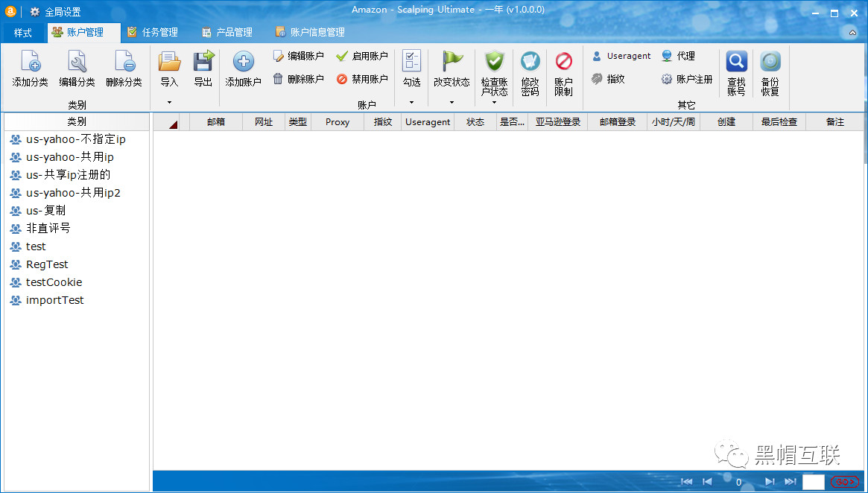This screenshot has height=493, width=868.
Task: Click the Proxy column header
Action: point(337,121)
